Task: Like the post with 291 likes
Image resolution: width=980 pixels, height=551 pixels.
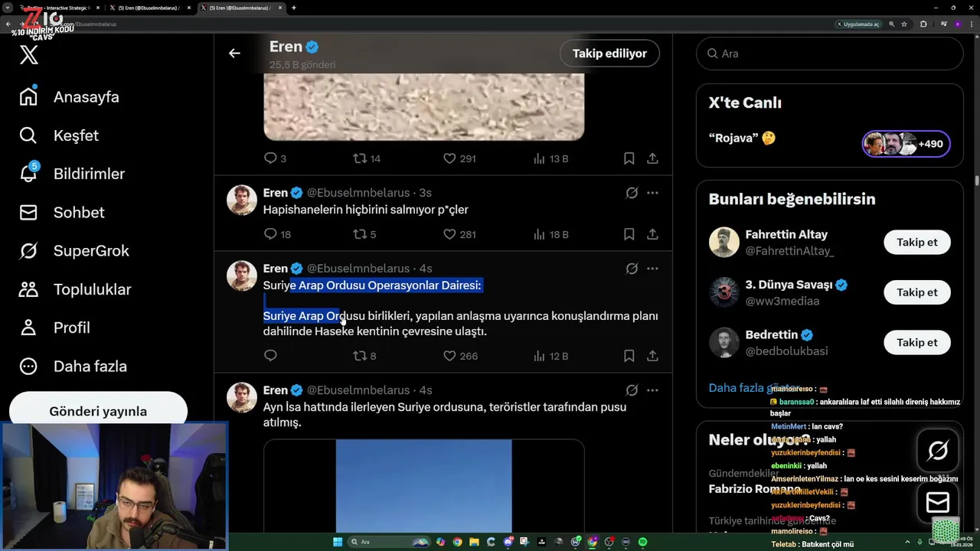Action: [459, 158]
